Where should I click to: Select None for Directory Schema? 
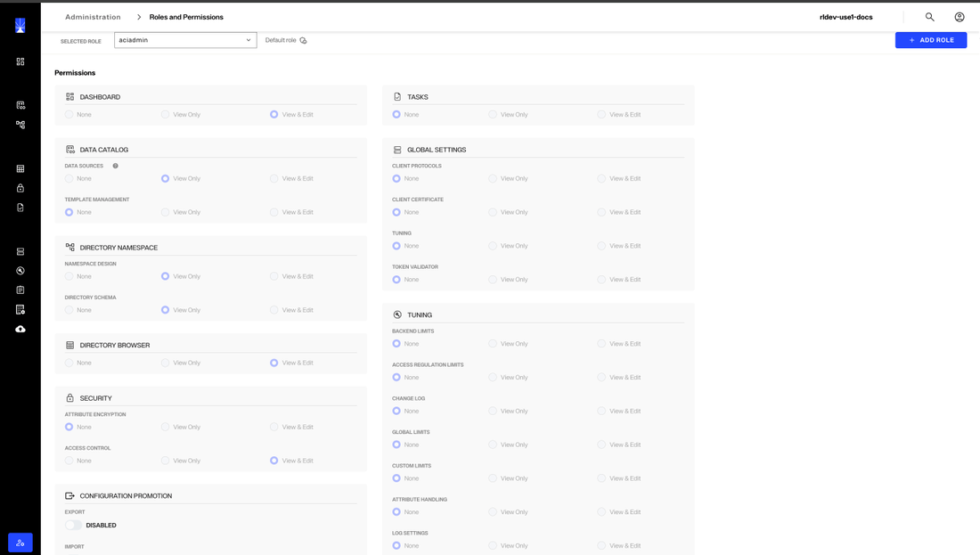pos(69,310)
